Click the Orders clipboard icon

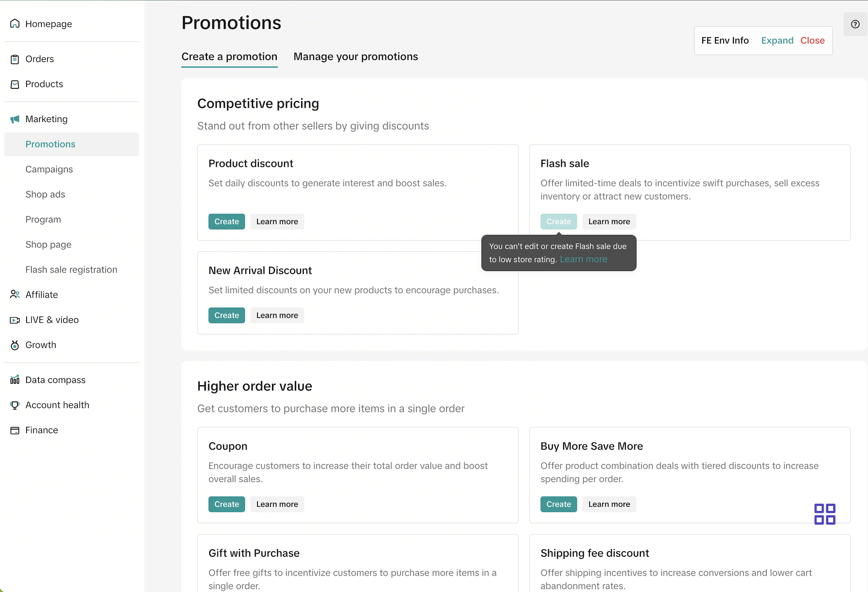coord(15,59)
